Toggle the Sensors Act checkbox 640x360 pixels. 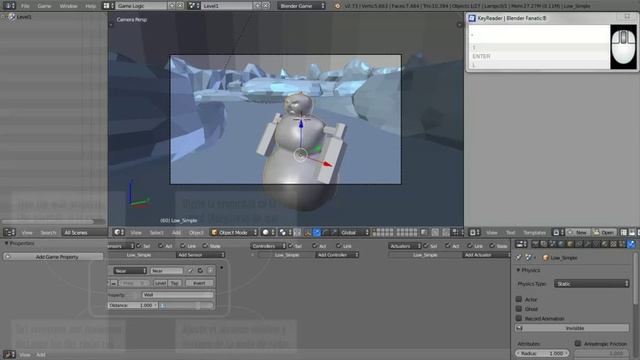[x=161, y=246]
